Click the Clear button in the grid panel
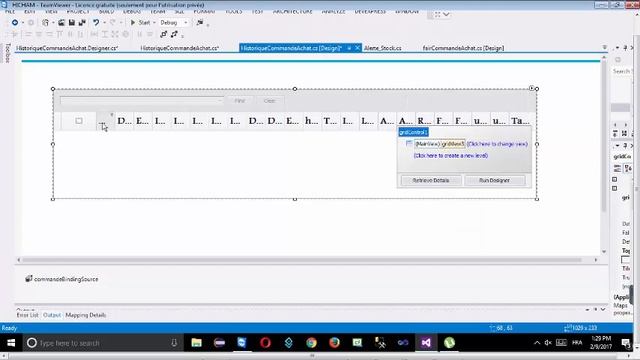The height and width of the screenshot is (360, 640). point(269,101)
